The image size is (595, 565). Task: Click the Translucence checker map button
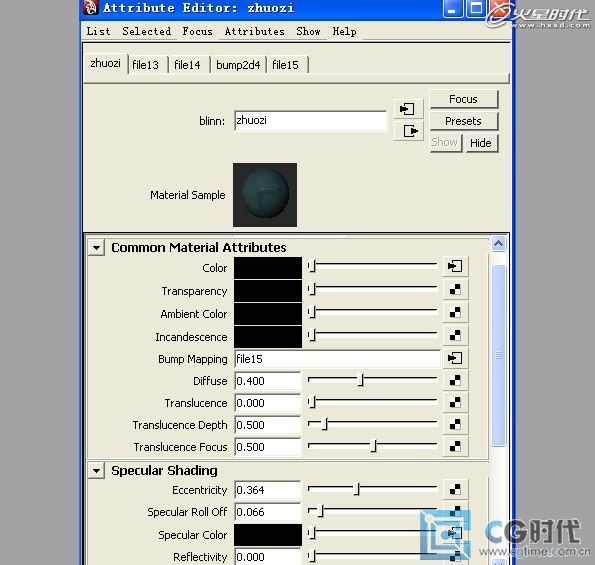point(455,402)
